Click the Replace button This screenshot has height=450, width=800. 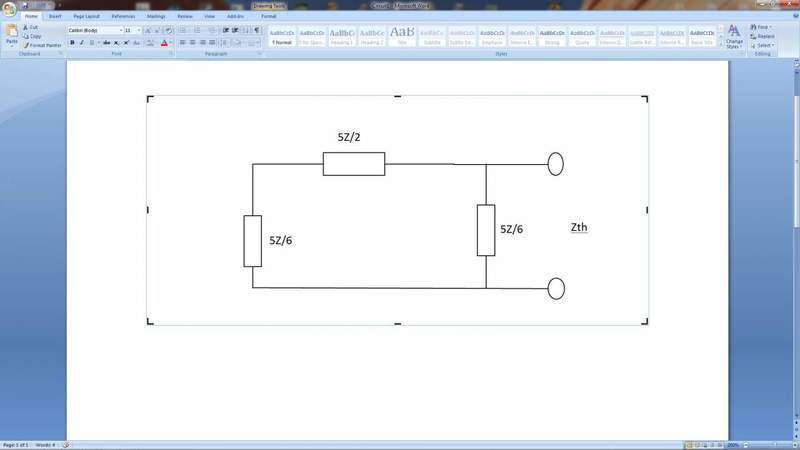point(762,36)
